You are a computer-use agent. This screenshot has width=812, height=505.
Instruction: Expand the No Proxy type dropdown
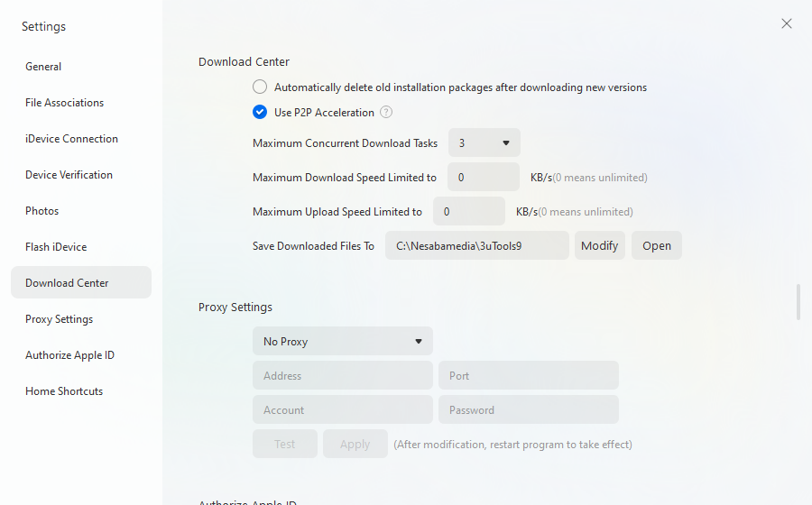pos(343,342)
